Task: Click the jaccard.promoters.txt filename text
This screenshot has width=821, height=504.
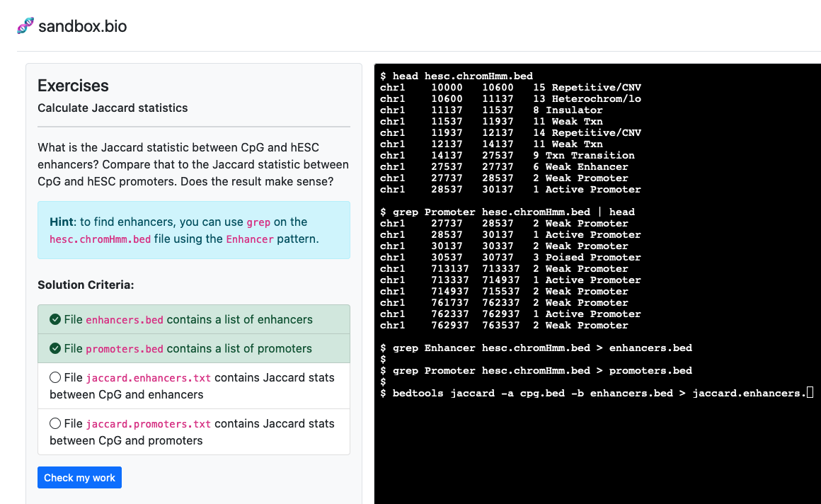Action: pos(148,423)
